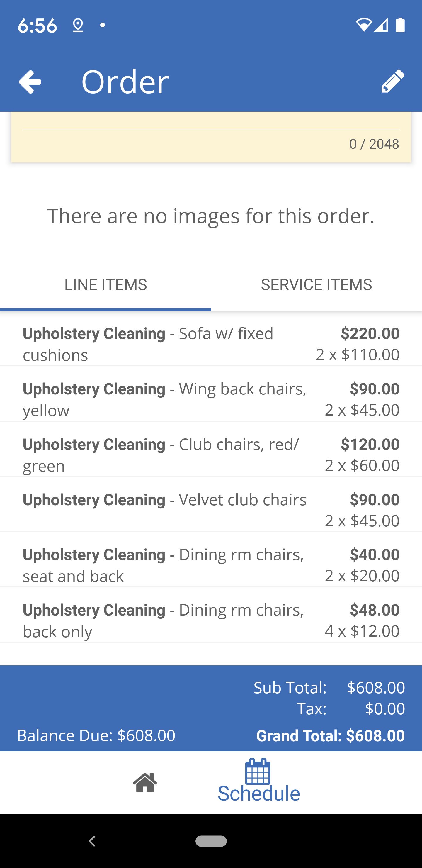Click the notes text input field
Viewport: 422px width, 868px height.
point(211,122)
